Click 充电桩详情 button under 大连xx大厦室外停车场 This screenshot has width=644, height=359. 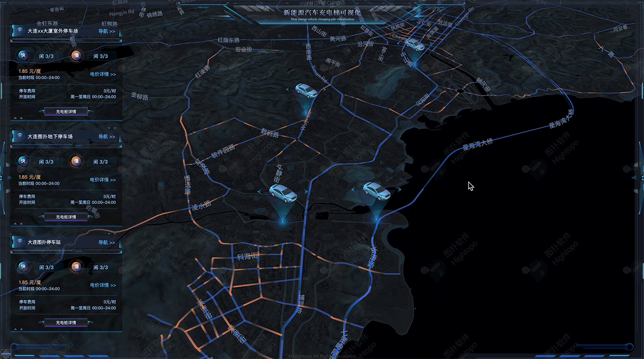(x=66, y=111)
